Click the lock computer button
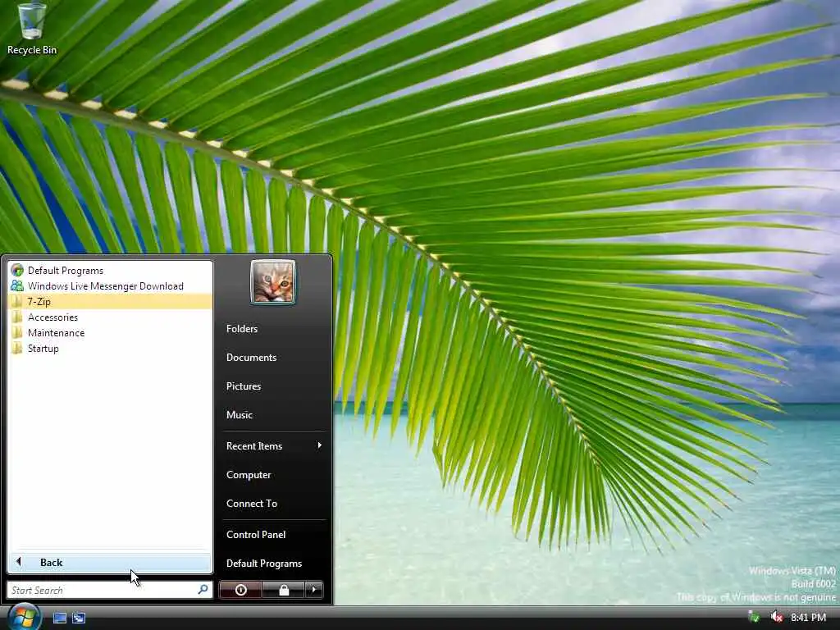The height and width of the screenshot is (630, 840). (284, 590)
